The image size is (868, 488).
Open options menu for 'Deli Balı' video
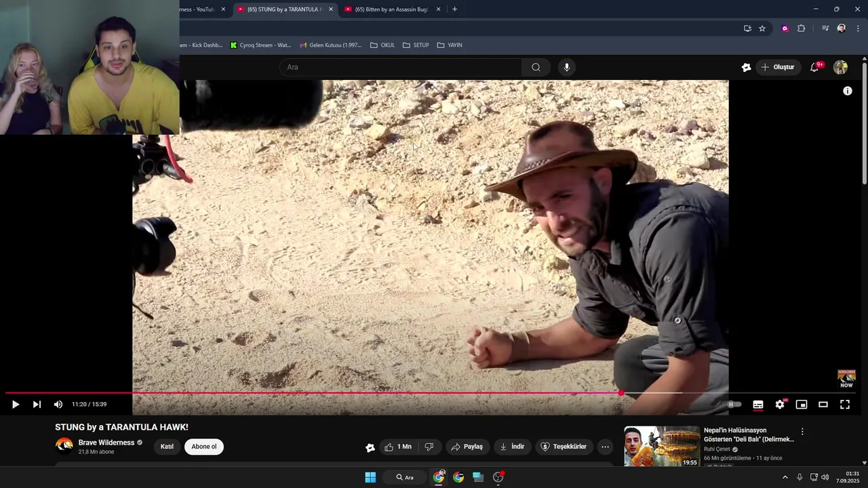point(802,432)
